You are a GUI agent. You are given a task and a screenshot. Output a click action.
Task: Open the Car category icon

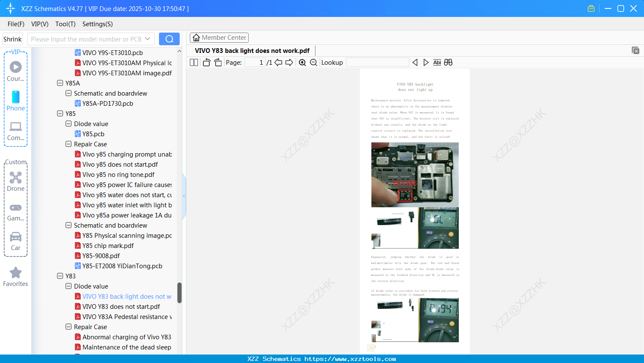pyautogui.click(x=16, y=236)
